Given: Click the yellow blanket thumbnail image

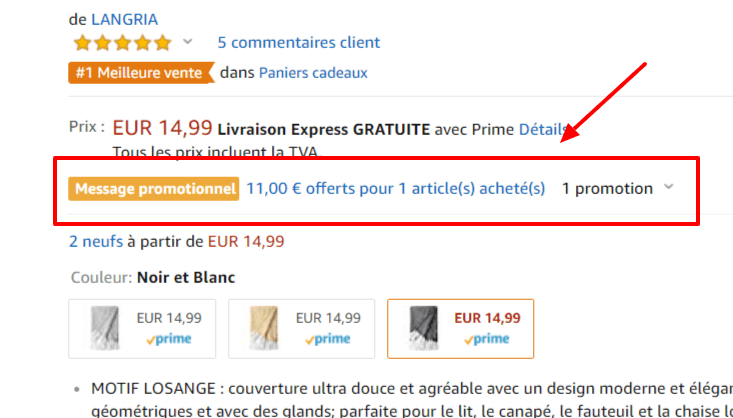Looking at the screenshot, I should click(x=259, y=328).
